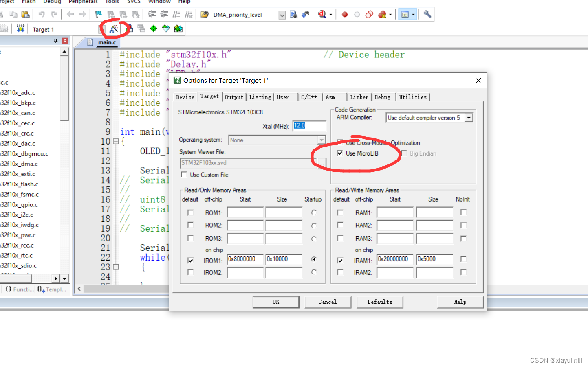Switch to the Utilities tab
The width and height of the screenshot is (588, 368).
point(413,97)
